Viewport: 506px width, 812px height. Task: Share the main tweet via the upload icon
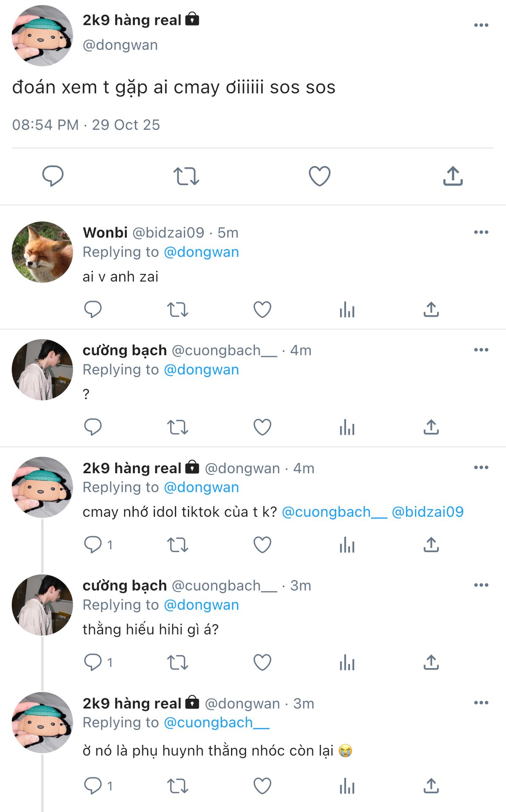(x=453, y=176)
